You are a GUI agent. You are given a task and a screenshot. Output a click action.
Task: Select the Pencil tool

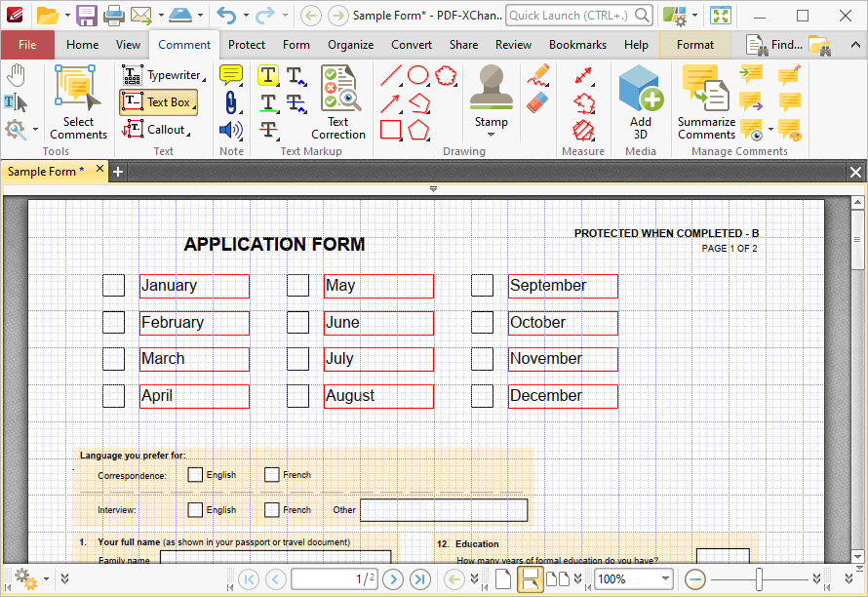tap(537, 75)
